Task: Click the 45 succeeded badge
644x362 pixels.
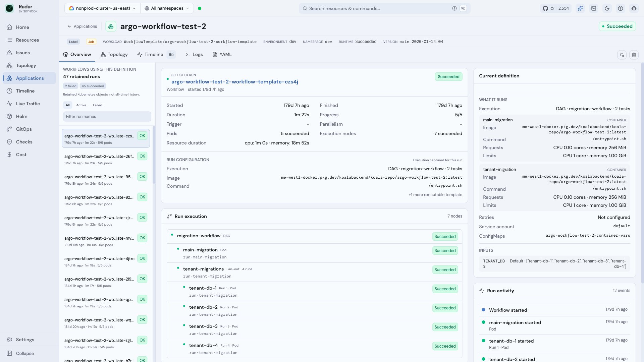Action: coord(93,86)
